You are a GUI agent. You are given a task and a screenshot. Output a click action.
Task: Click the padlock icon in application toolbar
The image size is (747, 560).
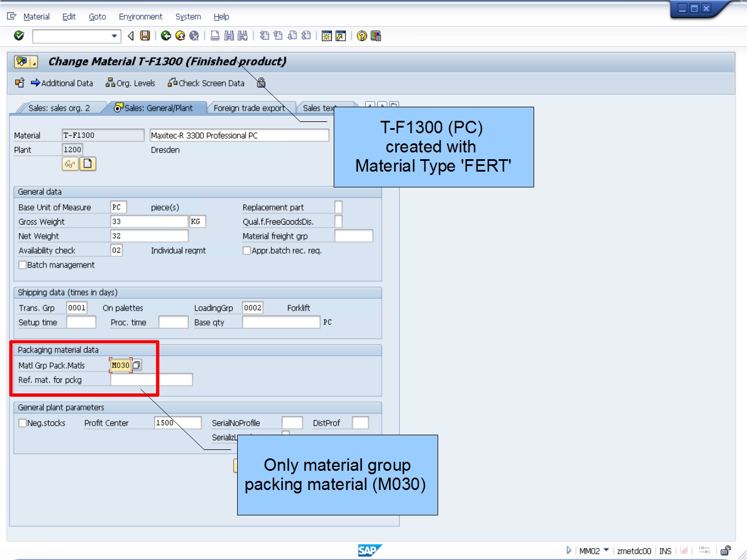tap(261, 83)
